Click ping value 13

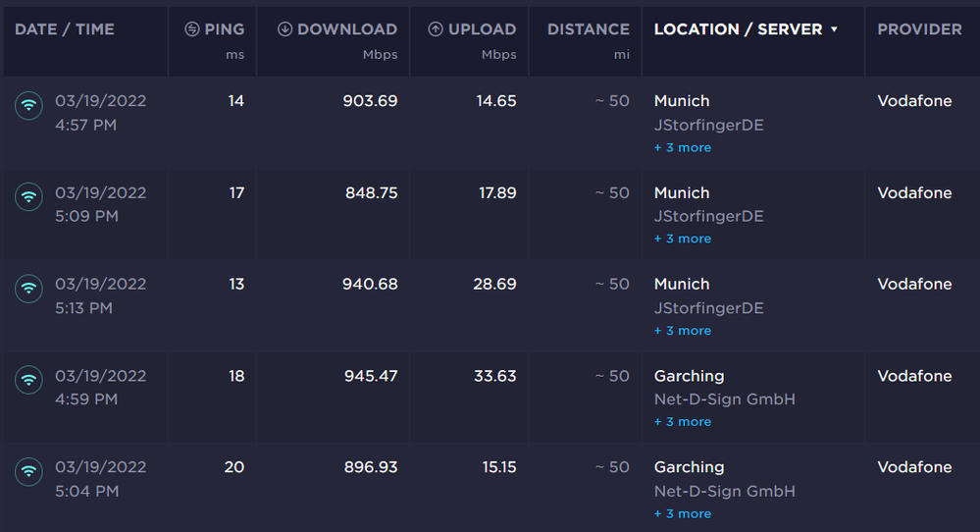tap(236, 284)
